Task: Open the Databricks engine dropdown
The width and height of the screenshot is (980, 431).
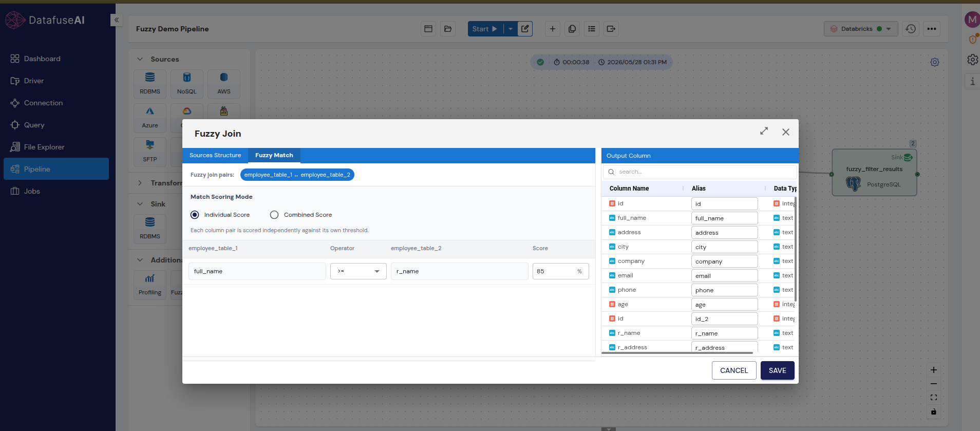Action: click(861, 29)
